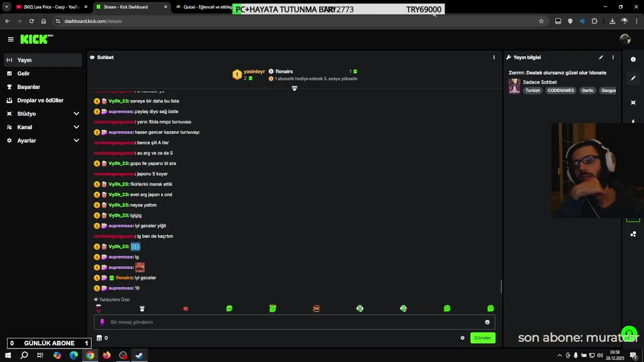Go to browser home page
The image size is (644, 362).
click(44, 21)
